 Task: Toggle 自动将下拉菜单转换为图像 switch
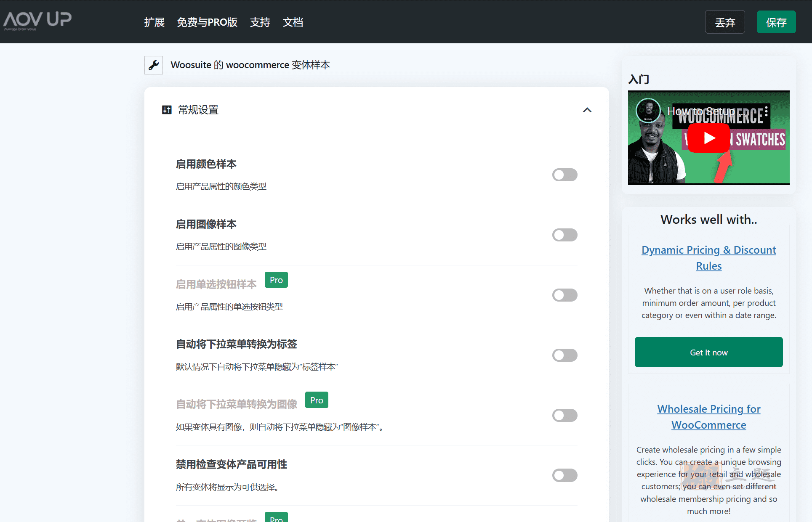[x=565, y=416]
